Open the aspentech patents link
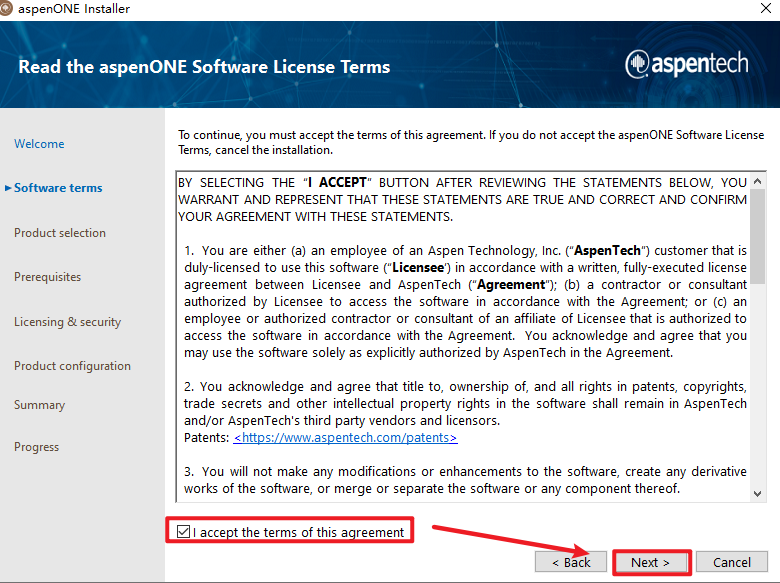The width and height of the screenshot is (780, 583). click(345, 438)
